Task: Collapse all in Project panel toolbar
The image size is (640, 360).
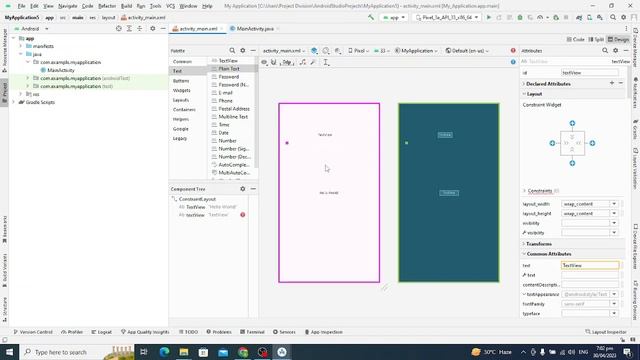Action: pos(140,29)
